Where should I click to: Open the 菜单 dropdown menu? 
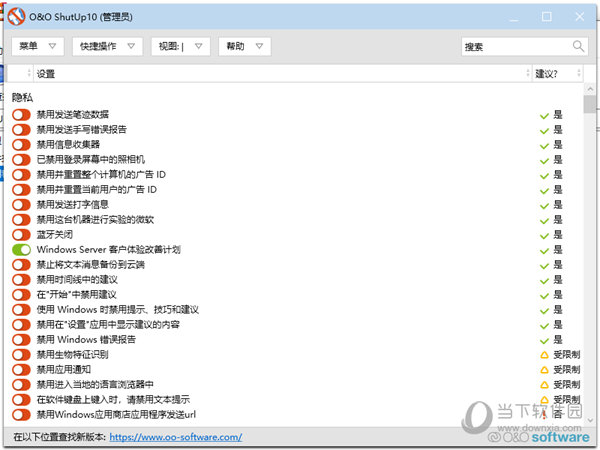tap(38, 46)
